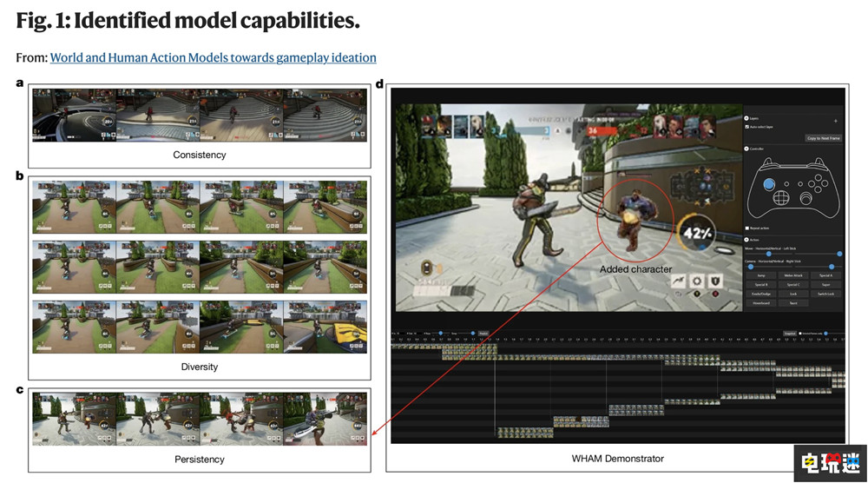
Task: Click the Move Left Stick horizontal slider
Action: pyautogui.click(x=770, y=254)
